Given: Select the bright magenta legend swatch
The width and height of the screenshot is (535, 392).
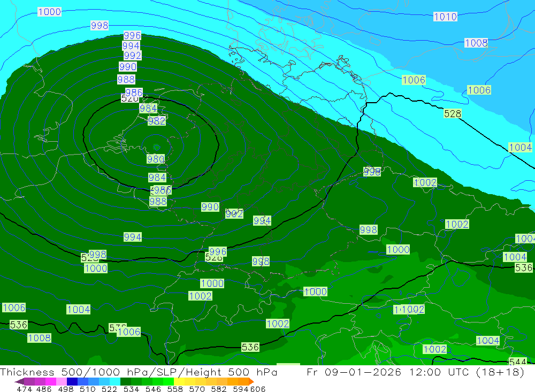Looking at the screenshot, I should coord(51,381).
